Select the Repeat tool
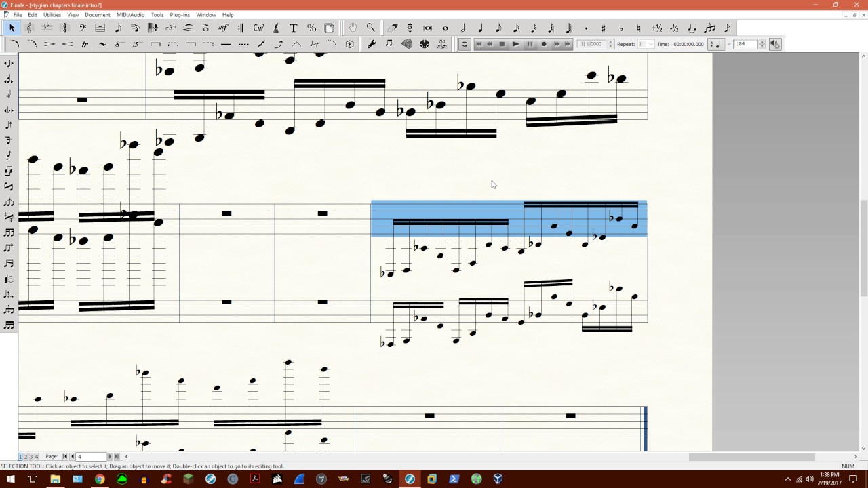 241,28
